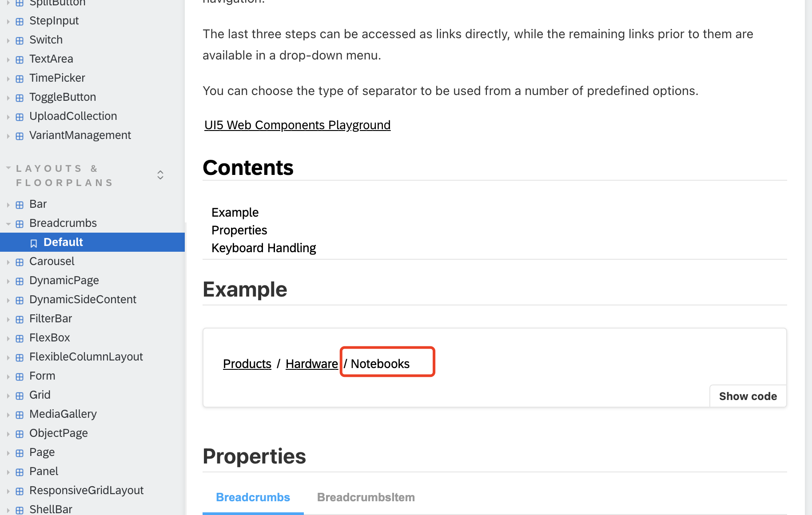Click the Products breadcrumb in the example
Viewport: 812px width, 515px height.
(x=247, y=363)
